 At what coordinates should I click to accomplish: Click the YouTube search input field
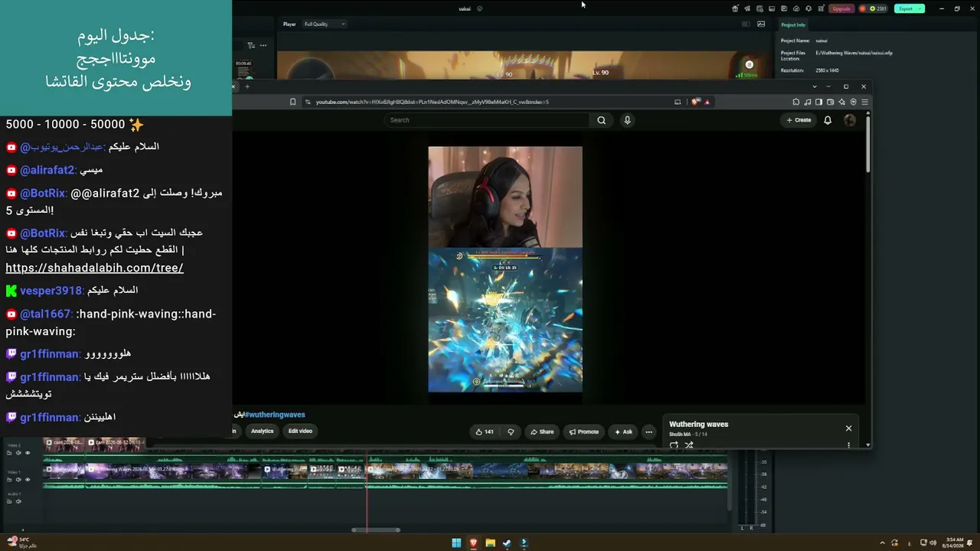[487, 120]
